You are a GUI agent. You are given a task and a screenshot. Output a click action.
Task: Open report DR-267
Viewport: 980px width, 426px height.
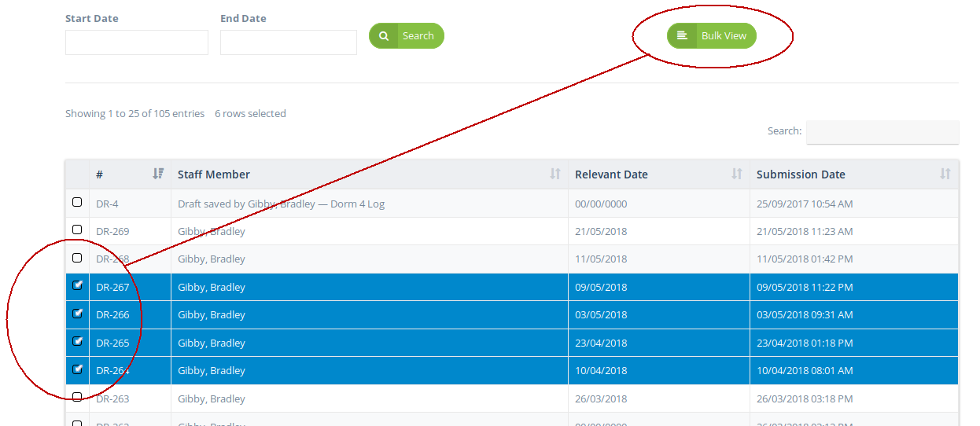tap(112, 288)
